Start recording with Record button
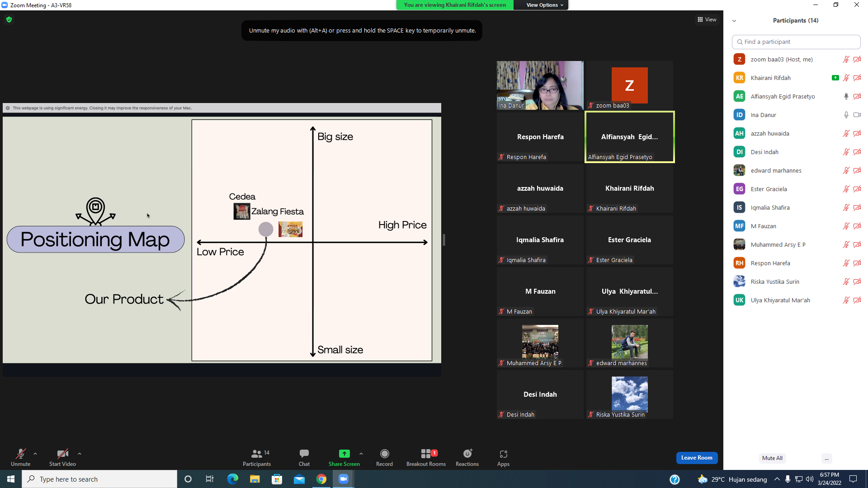Viewport: 868px width, 488px height. pyautogui.click(x=384, y=457)
